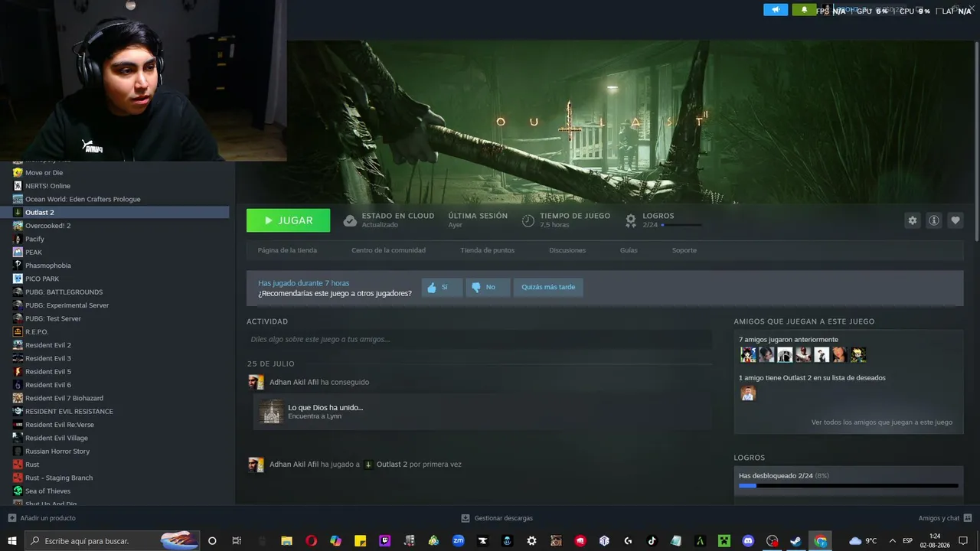Open File Explorer from the taskbar
Image resolution: width=980 pixels, height=551 pixels.
coord(287,540)
